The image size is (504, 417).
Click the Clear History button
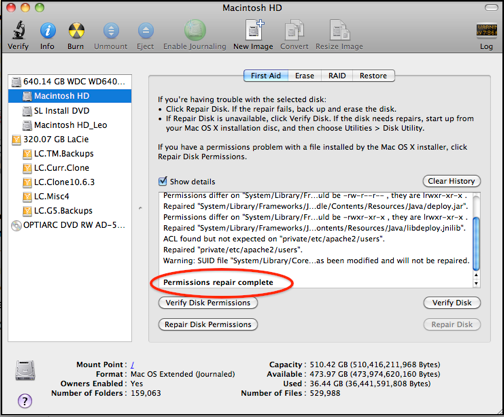(452, 181)
